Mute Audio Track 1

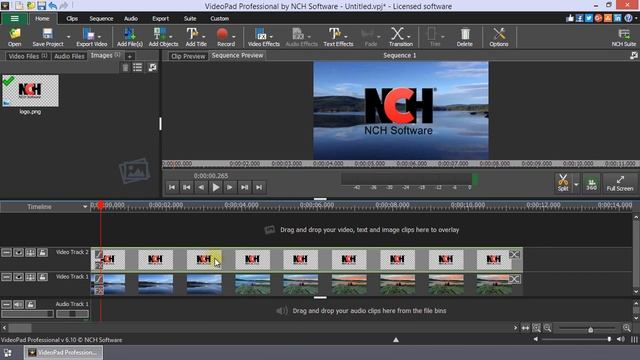coord(18,304)
